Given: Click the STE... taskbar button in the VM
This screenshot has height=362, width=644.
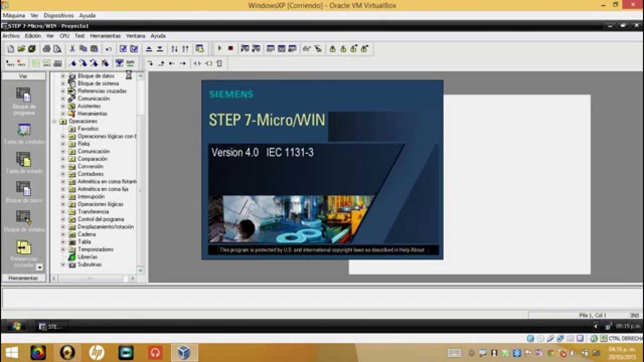Looking at the screenshot, I should pos(53,327).
